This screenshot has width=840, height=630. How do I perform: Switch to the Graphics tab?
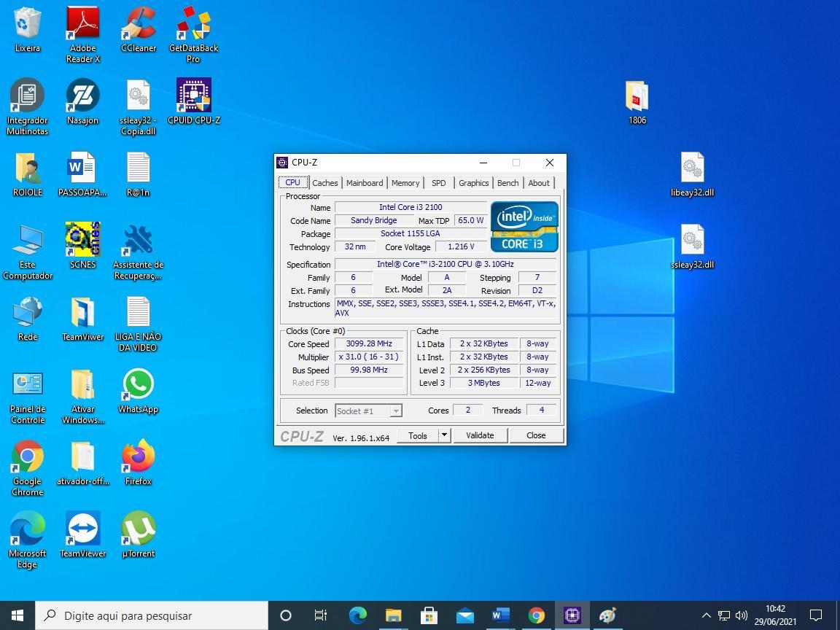click(x=473, y=183)
